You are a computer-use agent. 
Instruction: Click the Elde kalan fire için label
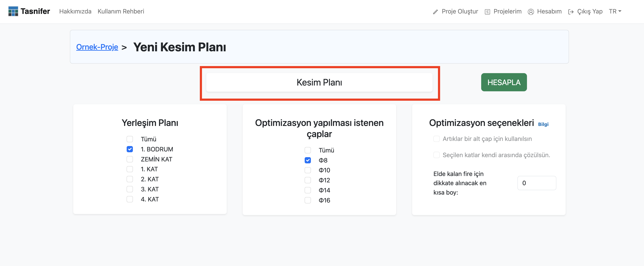click(x=460, y=183)
